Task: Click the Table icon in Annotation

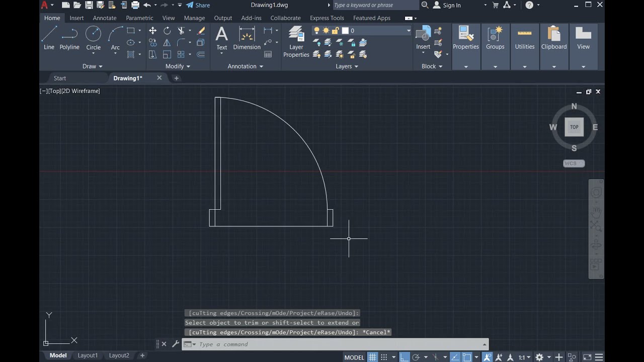Action: 268,54
